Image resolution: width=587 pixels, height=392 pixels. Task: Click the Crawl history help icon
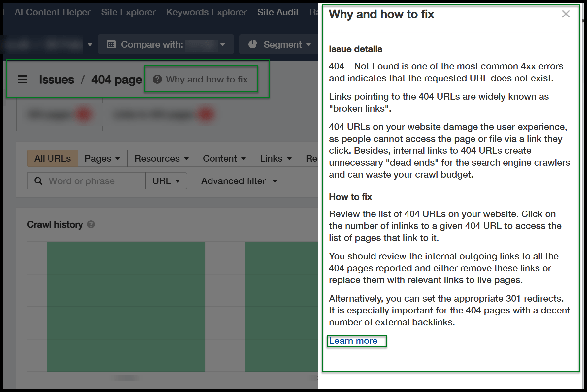91,225
